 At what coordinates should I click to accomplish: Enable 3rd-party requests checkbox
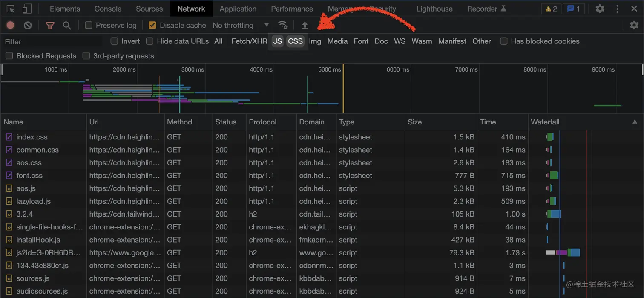[86, 56]
